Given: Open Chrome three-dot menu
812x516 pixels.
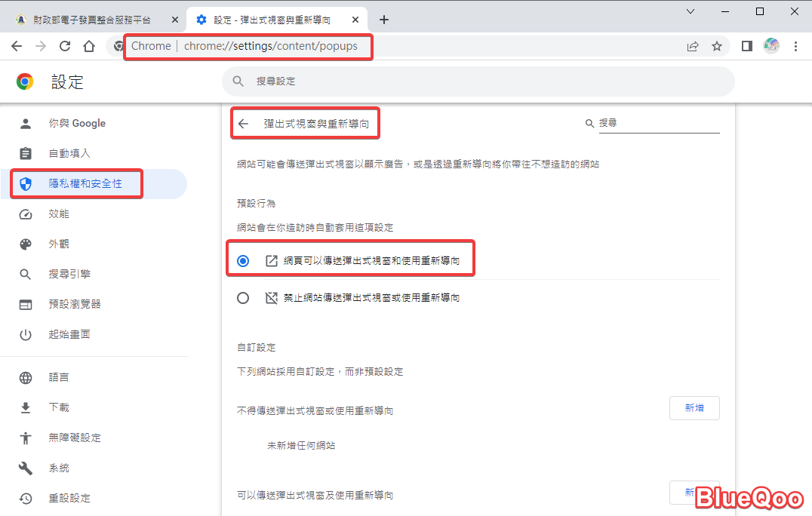Looking at the screenshot, I should (x=795, y=46).
